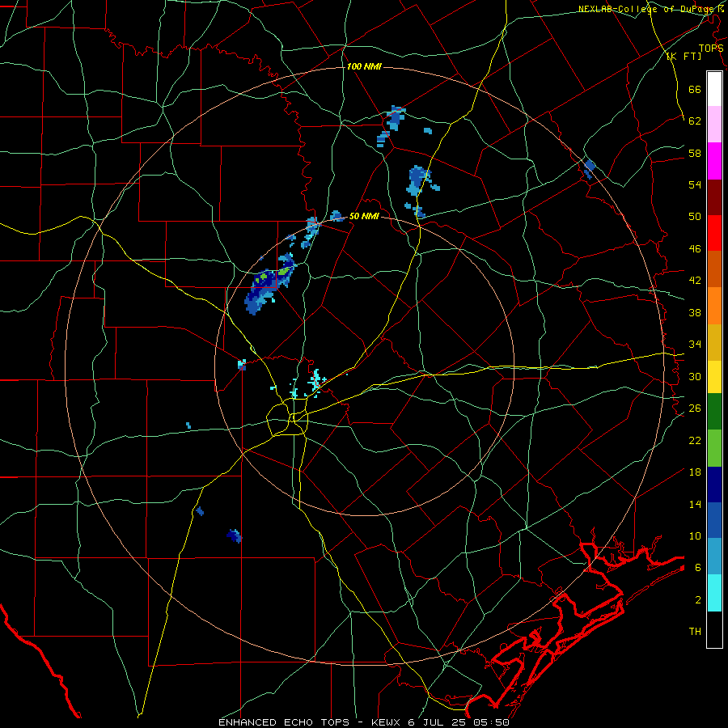The image size is (728, 728).
Task: Pick the bright yellow legend swatch
Action: pyautogui.click(x=714, y=376)
